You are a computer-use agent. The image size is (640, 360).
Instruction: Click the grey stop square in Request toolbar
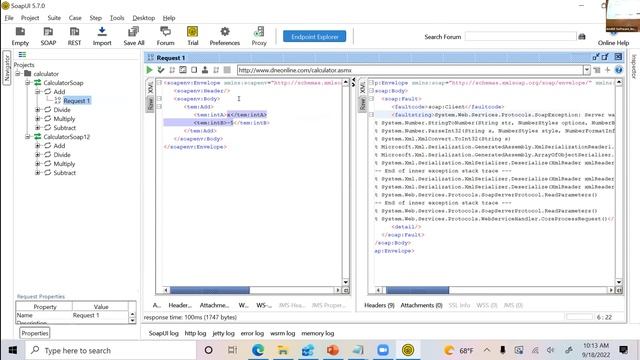[227, 70]
